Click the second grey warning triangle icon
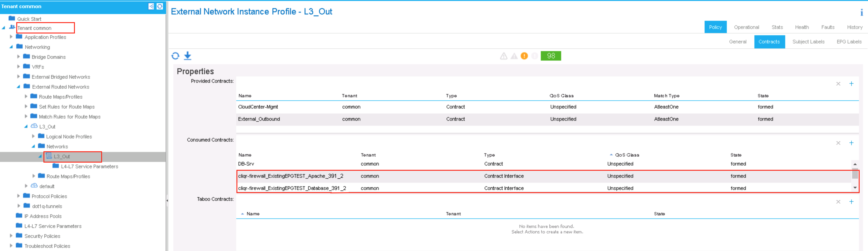This screenshot has height=251, width=868. (x=514, y=56)
